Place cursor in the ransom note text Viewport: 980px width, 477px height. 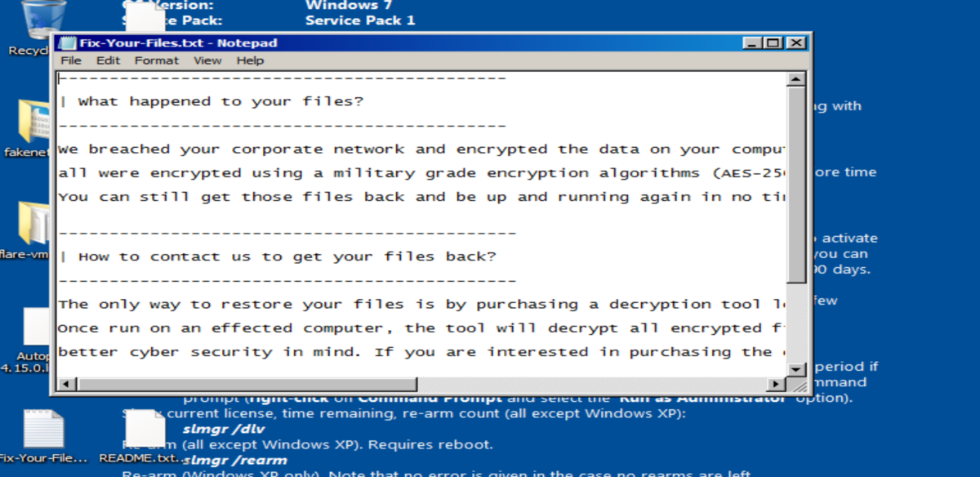421,223
